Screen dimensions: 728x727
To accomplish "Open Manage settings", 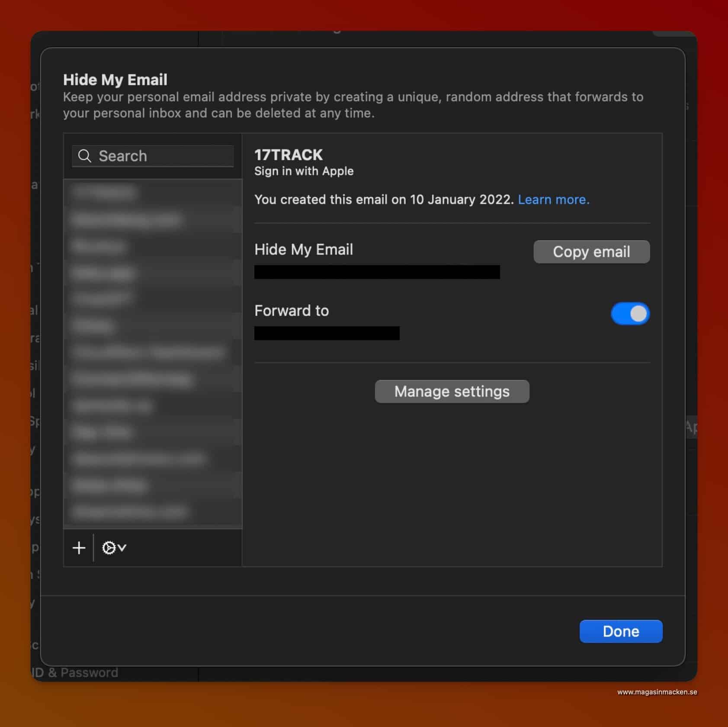I will point(452,391).
